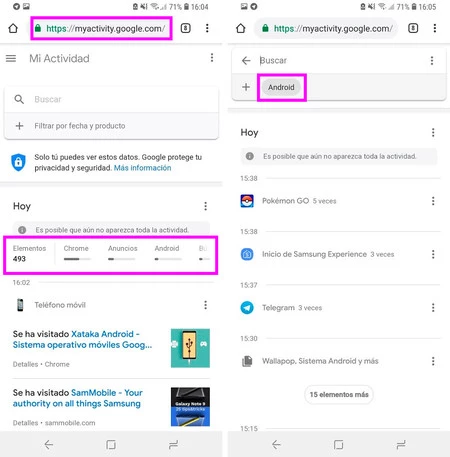Open the Más información link
450x457 pixels.
pos(143,168)
